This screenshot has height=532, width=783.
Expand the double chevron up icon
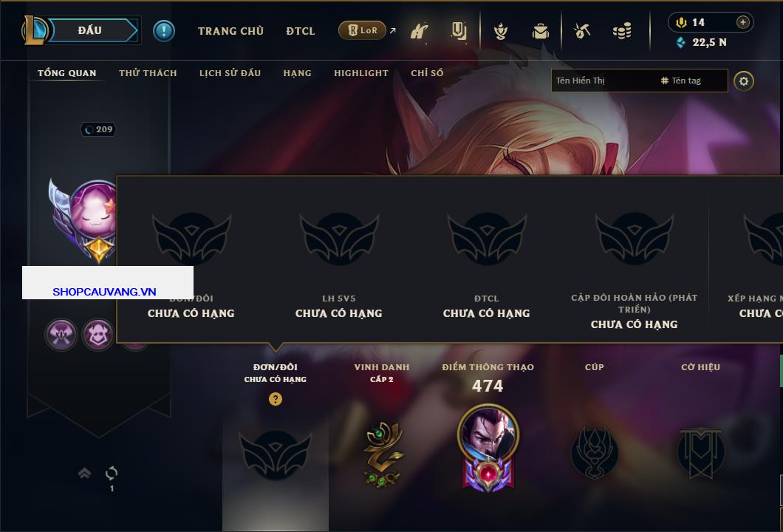click(x=84, y=473)
